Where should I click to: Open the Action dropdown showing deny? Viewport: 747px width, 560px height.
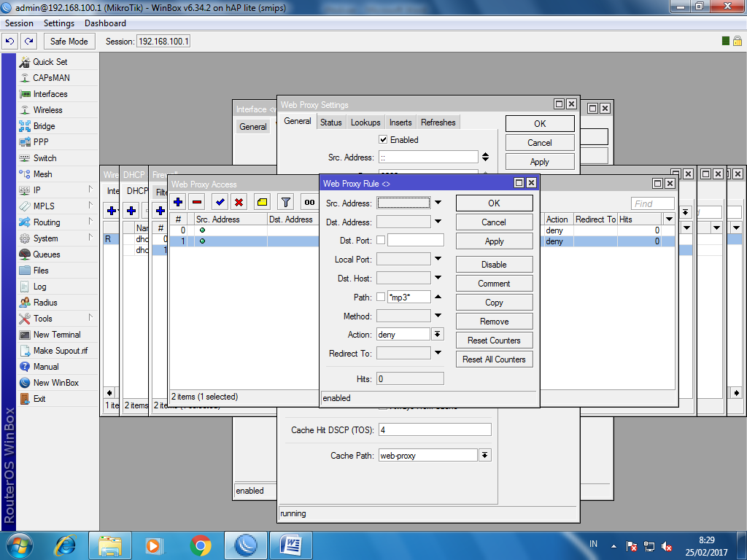click(438, 334)
